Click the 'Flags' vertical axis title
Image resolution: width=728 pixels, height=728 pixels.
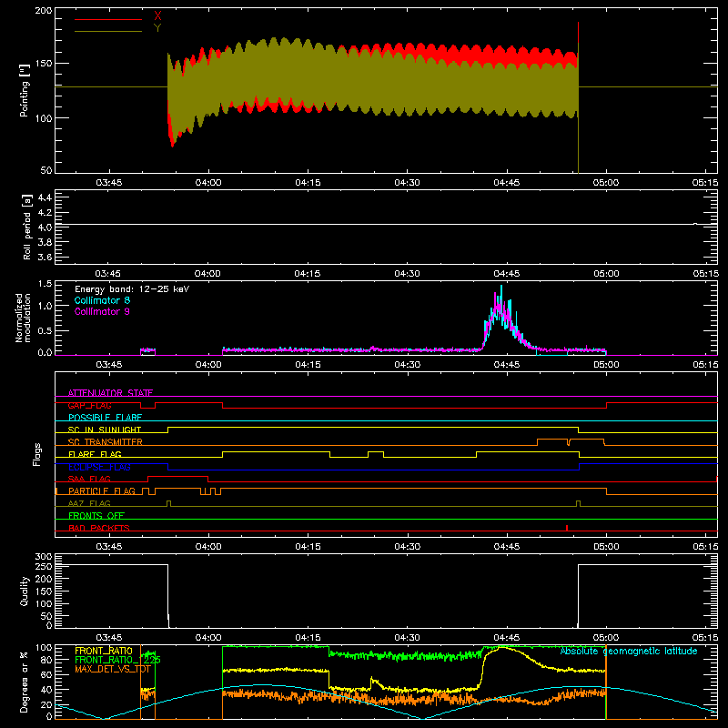coord(37,454)
